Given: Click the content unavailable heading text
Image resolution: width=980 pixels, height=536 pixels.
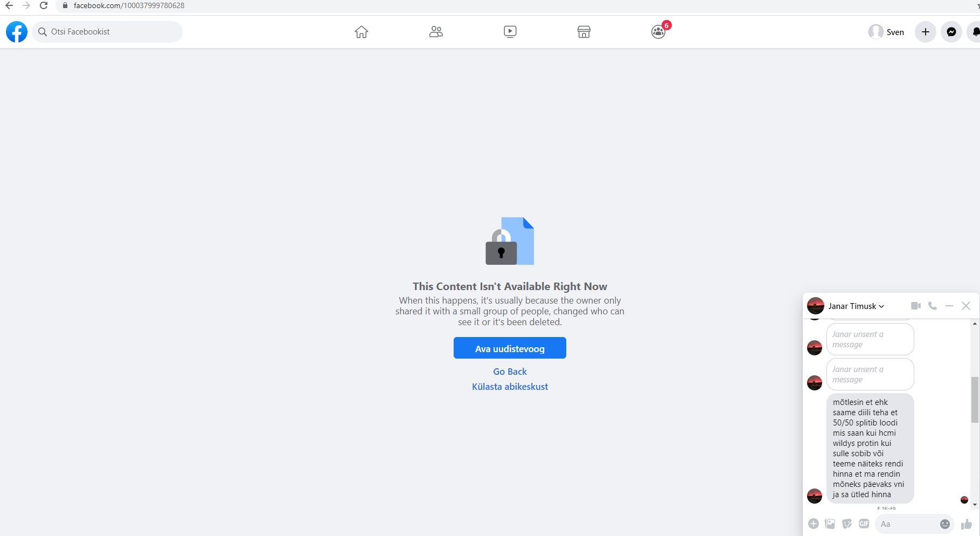Looking at the screenshot, I should (510, 286).
